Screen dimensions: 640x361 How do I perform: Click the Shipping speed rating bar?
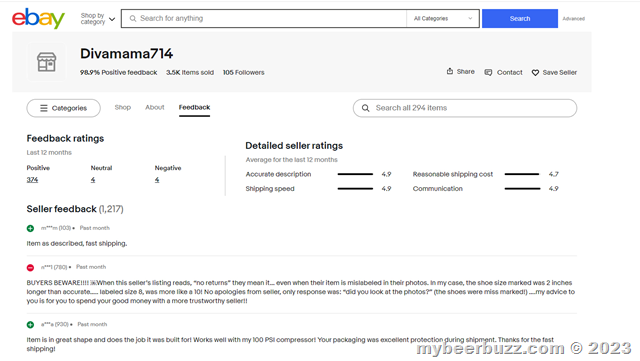click(355, 189)
